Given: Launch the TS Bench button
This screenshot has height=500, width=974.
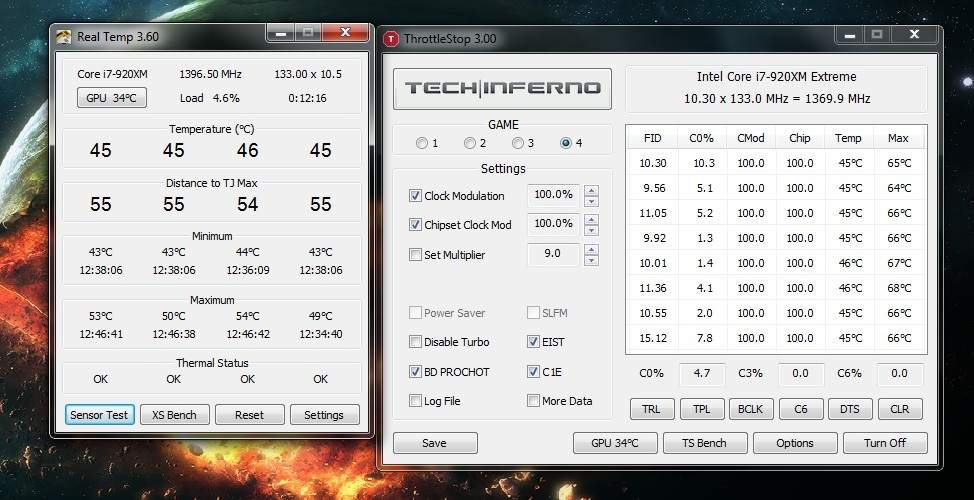Looking at the screenshot, I should coord(705,443).
